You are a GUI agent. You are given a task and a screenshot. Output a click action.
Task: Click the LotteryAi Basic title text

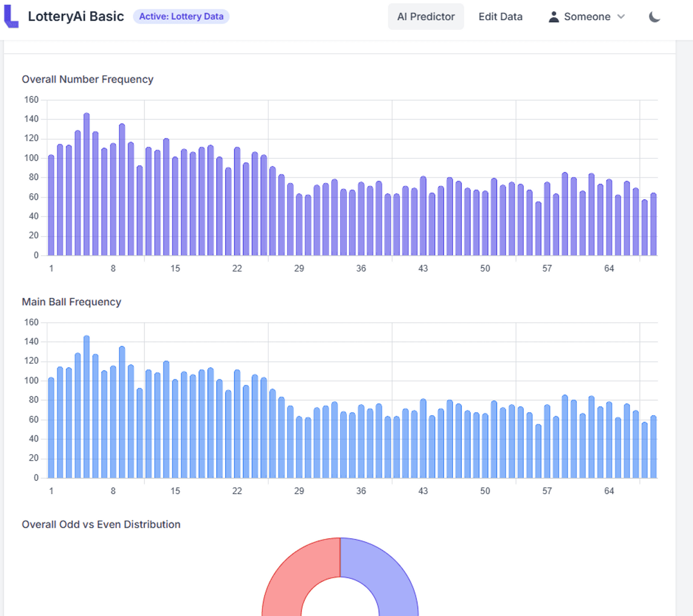[x=76, y=17]
